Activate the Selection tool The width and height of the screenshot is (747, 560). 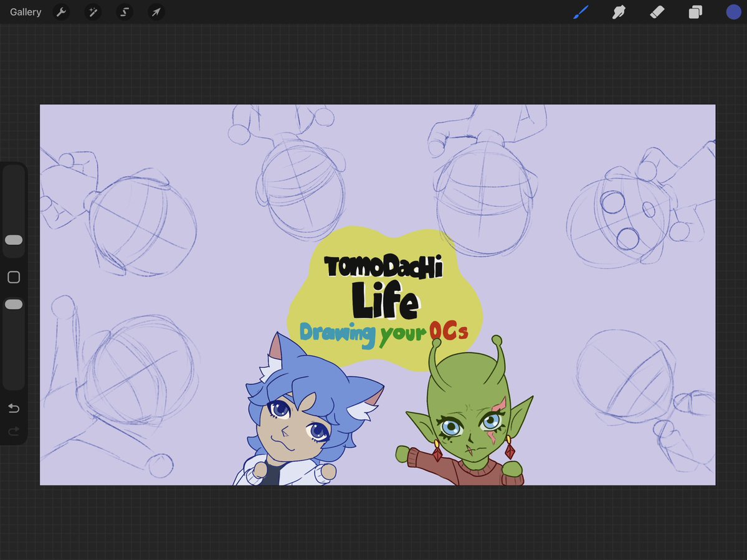point(125,12)
